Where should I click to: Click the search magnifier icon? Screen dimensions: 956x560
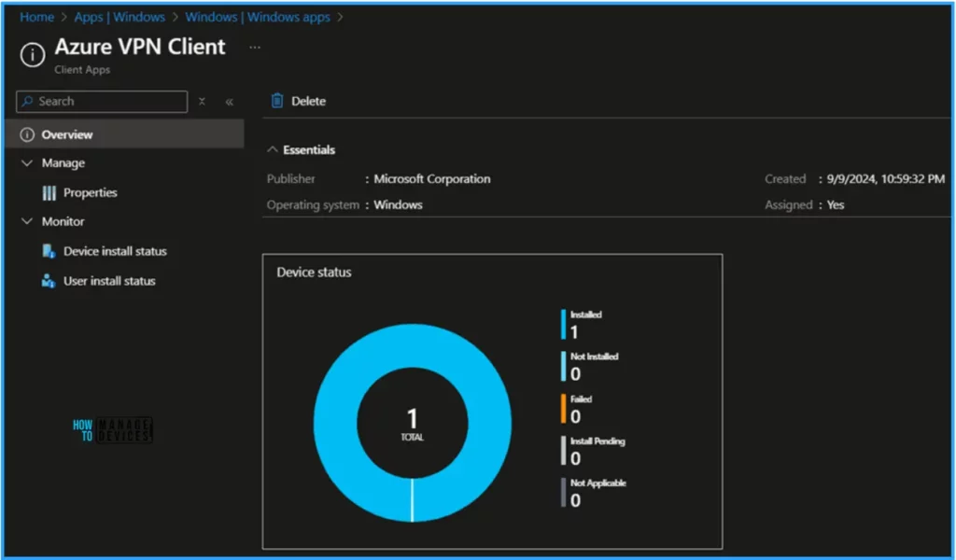pyautogui.click(x=27, y=101)
